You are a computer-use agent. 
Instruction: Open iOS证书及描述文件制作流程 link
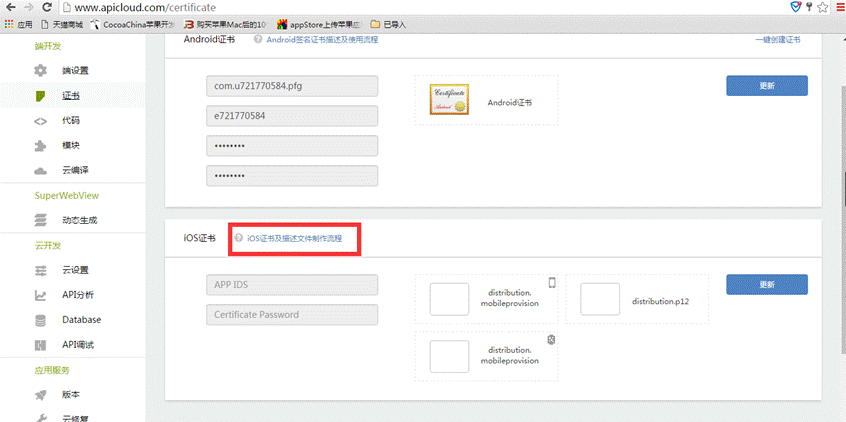294,238
